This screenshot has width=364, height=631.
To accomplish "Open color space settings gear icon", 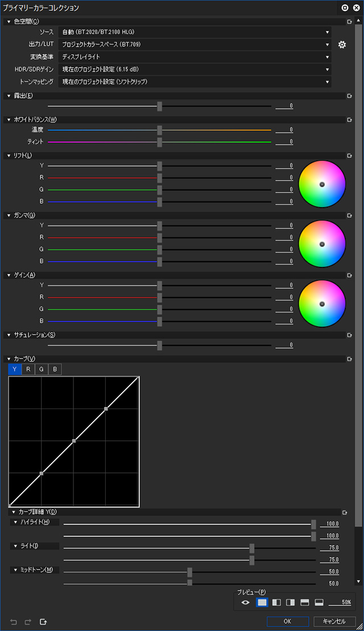I will coord(342,45).
